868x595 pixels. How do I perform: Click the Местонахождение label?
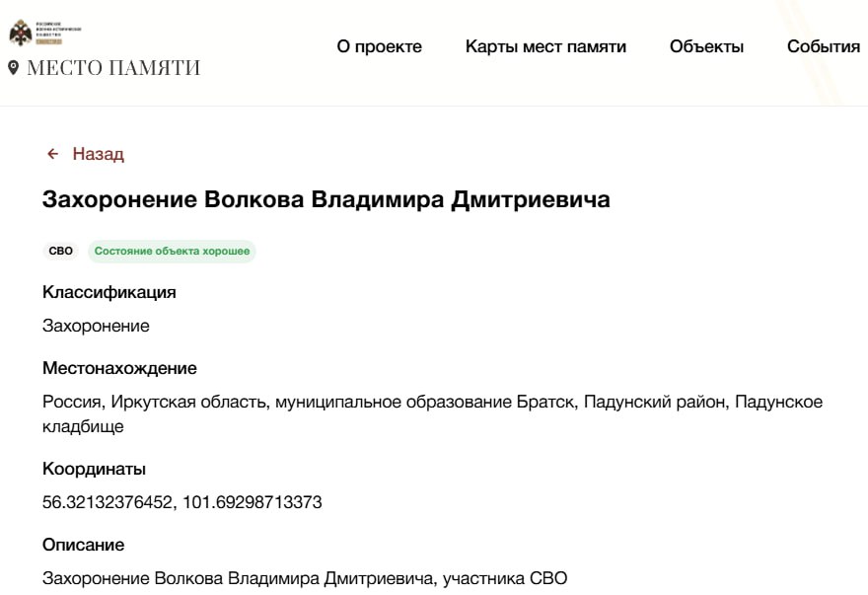pyautogui.click(x=119, y=368)
